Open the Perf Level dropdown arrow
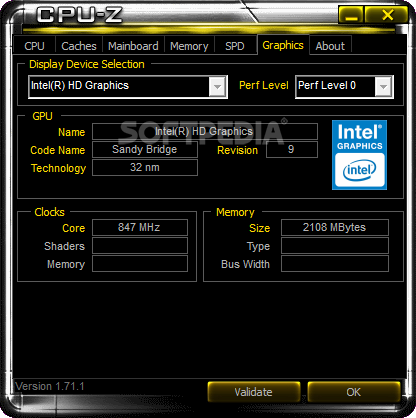The image size is (416, 418). [383, 87]
